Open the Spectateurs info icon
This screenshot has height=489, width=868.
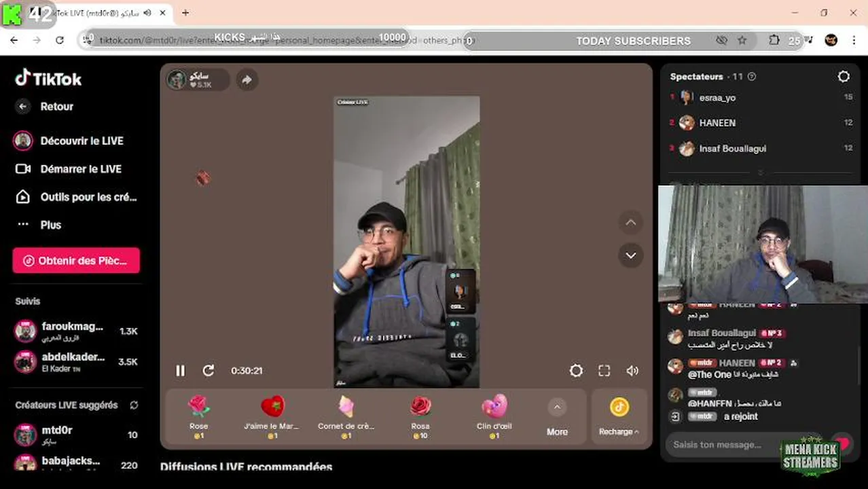pos(752,77)
